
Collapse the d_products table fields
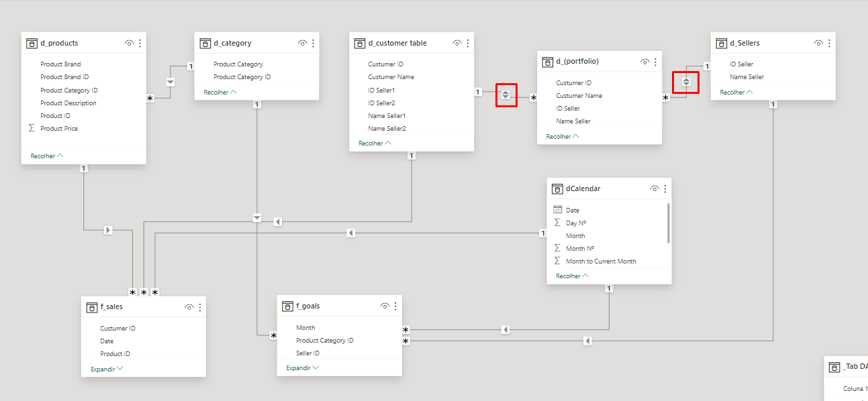tap(47, 156)
